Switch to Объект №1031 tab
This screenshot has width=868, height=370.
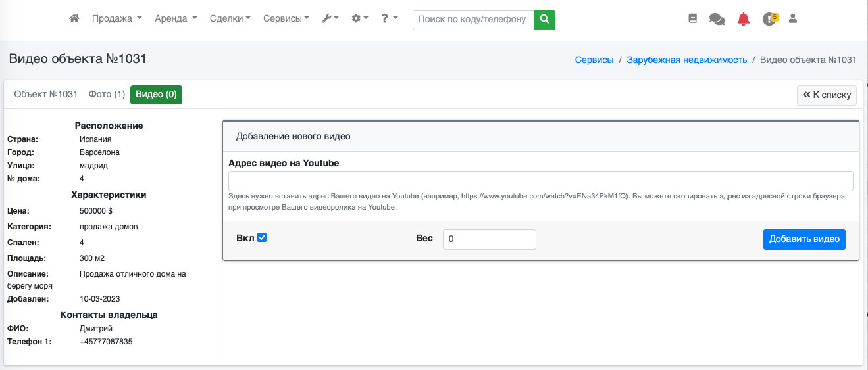(x=46, y=95)
